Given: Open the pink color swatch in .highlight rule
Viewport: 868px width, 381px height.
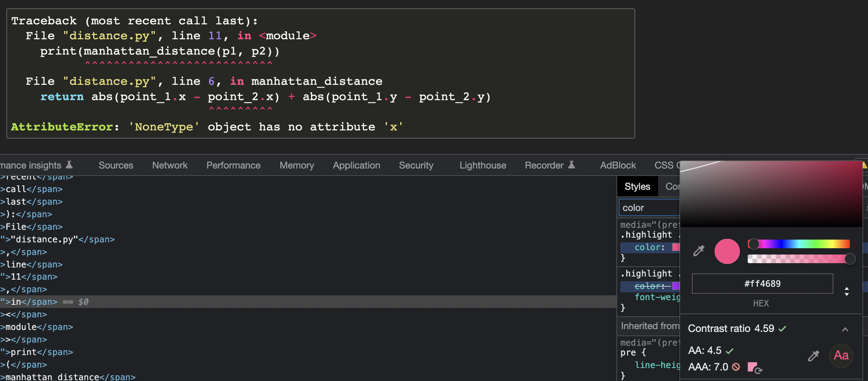Looking at the screenshot, I should click(676, 247).
